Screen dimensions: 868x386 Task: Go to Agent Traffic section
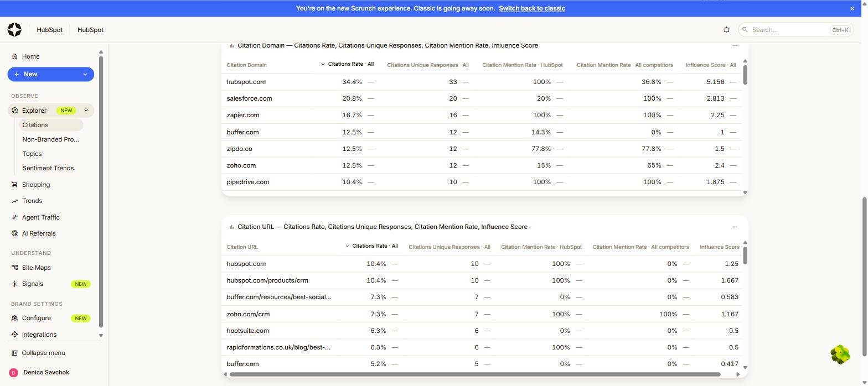coord(41,217)
